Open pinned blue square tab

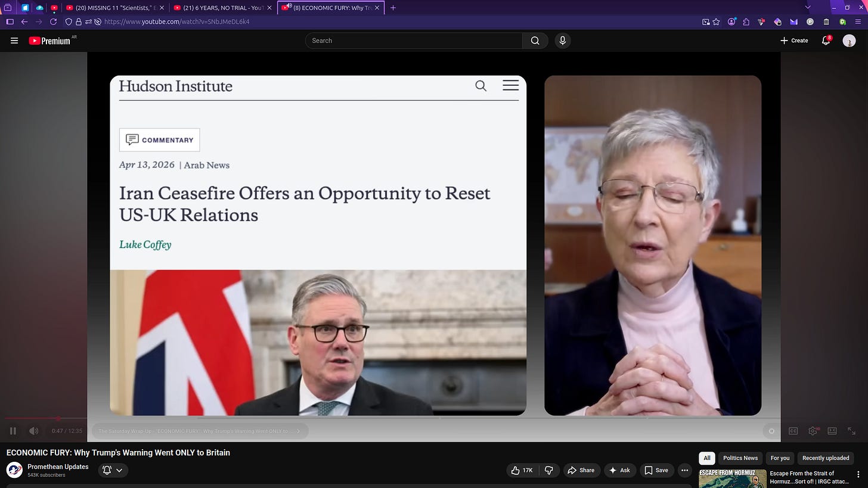[x=25, y=8]
